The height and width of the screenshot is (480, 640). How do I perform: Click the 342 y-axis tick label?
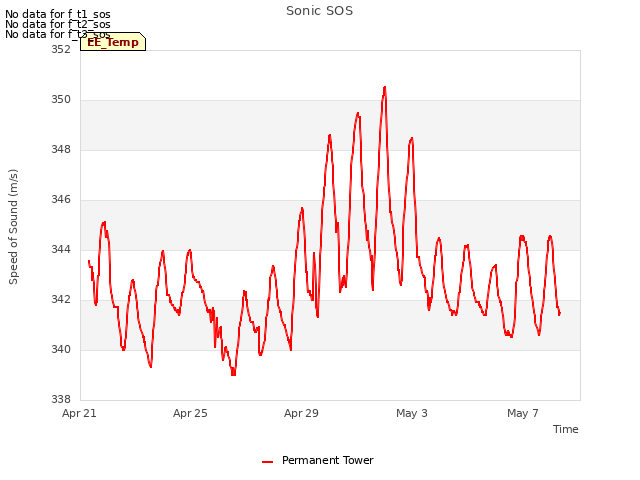pyautogui.click(x=61, y=300)
